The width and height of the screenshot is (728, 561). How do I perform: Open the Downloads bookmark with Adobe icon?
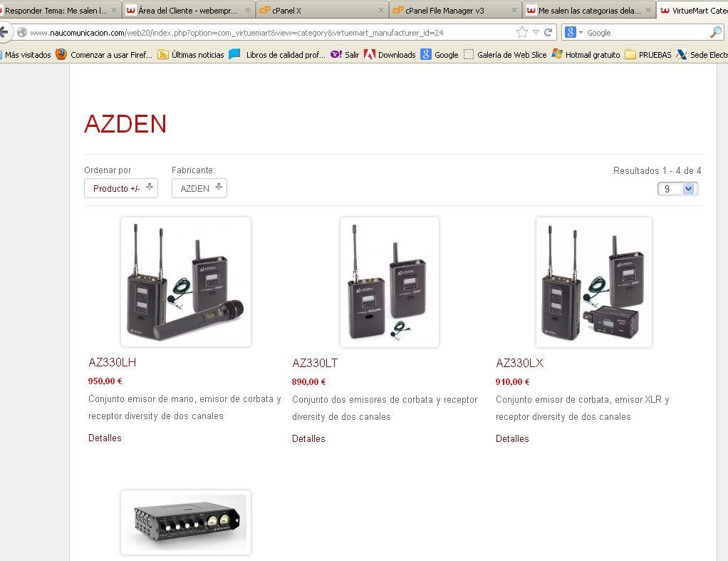tap(390, 55)
